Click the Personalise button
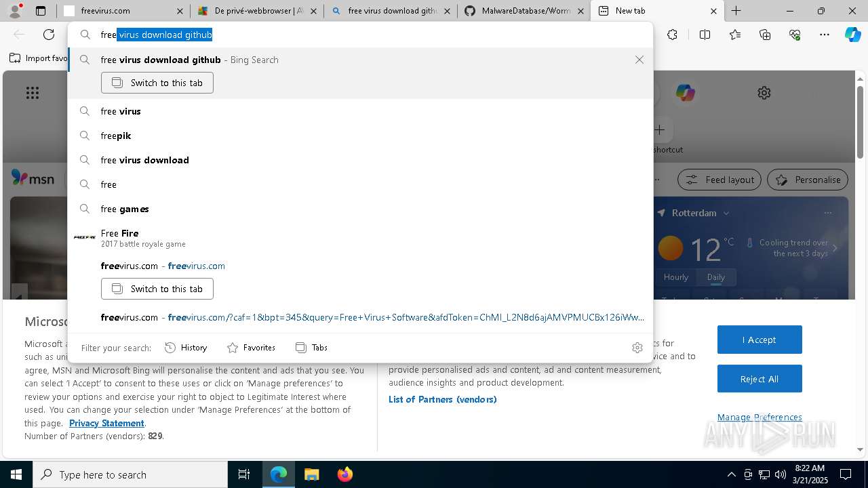The height and width of the screenshot is (488, 868). [x=808, y=180]
